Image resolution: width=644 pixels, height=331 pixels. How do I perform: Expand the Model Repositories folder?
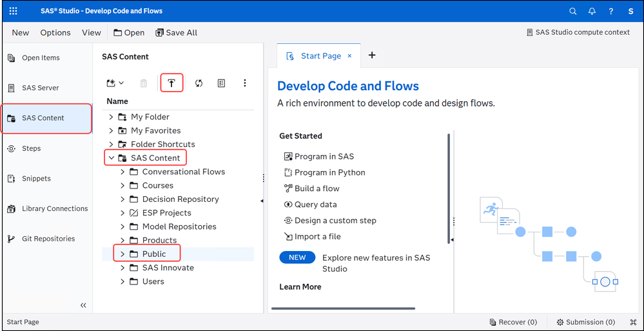122,226
